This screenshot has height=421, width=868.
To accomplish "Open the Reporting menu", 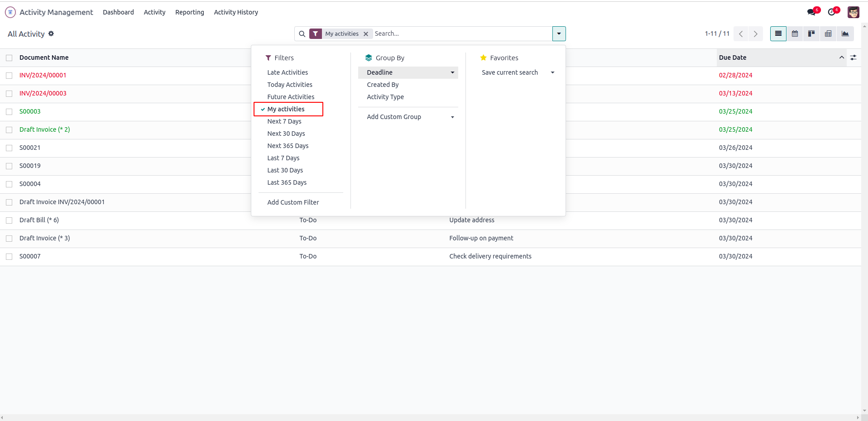I will click(x=190, y=12).
